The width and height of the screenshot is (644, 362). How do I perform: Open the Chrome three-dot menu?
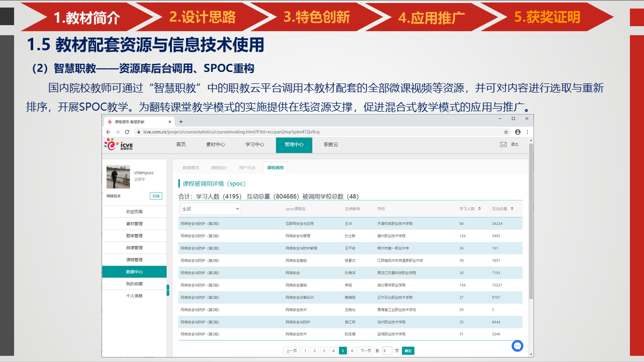[x=527, y=132]
